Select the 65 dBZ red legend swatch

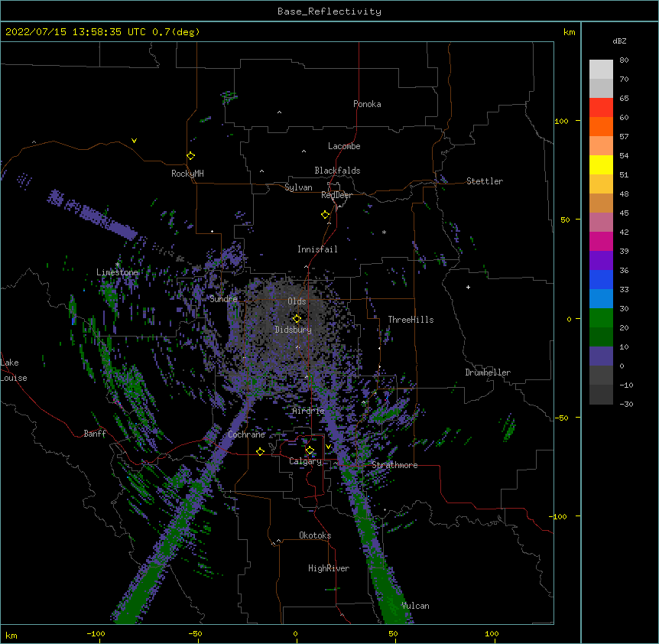(601, 108)
